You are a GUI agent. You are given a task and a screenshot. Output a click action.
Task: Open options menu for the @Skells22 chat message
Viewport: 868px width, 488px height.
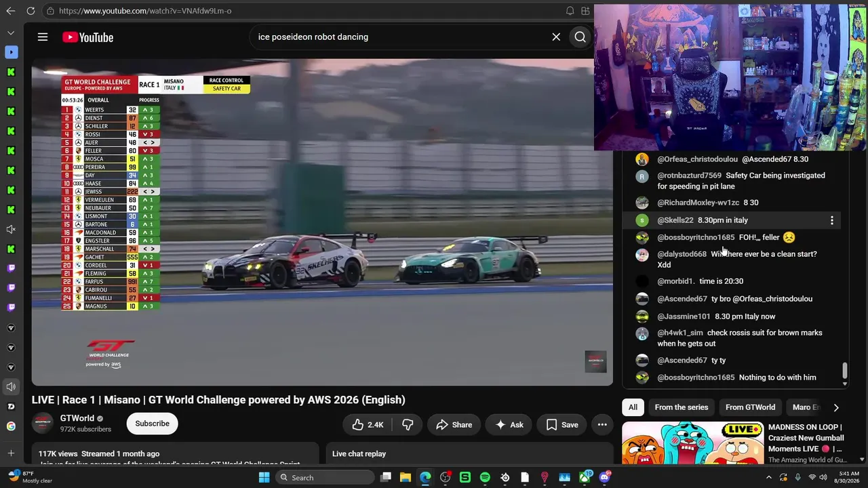click(832, 220)
